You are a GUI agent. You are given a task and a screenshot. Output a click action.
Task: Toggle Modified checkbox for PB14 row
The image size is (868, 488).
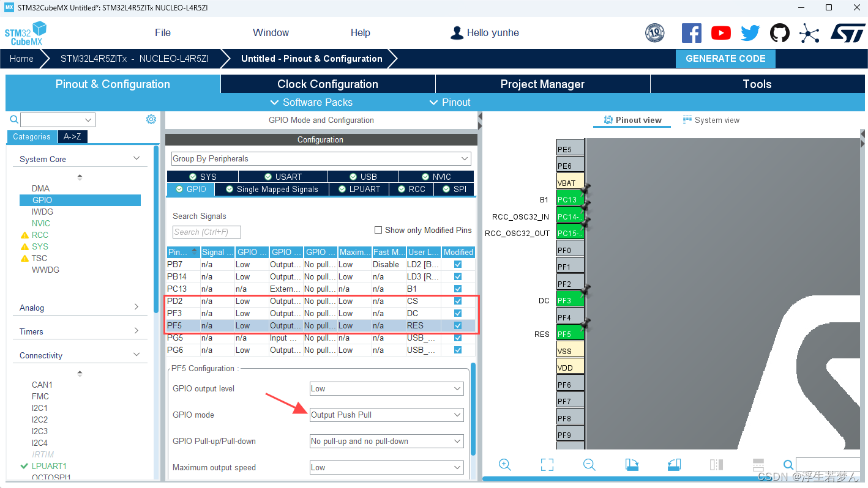coord(458,276)
